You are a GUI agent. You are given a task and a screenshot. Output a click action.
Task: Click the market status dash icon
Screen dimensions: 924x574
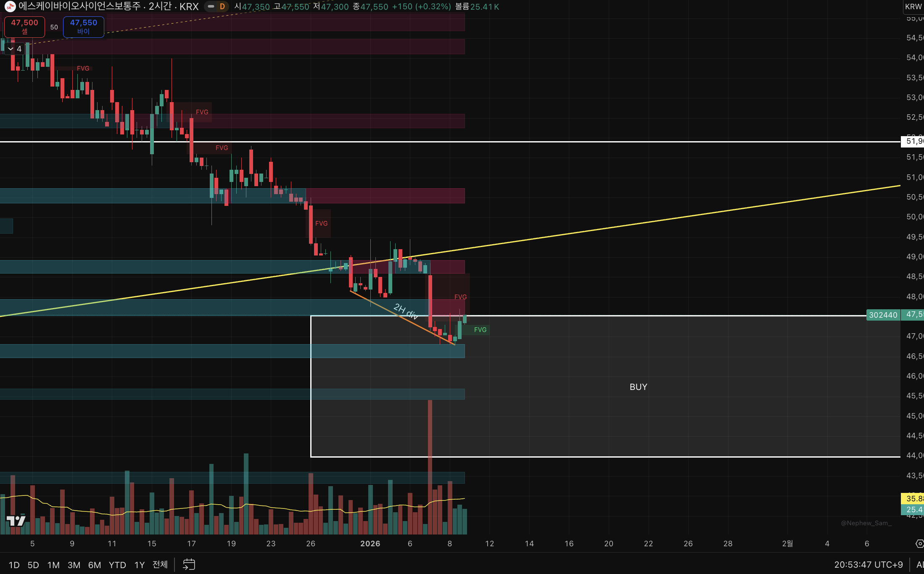tap(211, 6)
